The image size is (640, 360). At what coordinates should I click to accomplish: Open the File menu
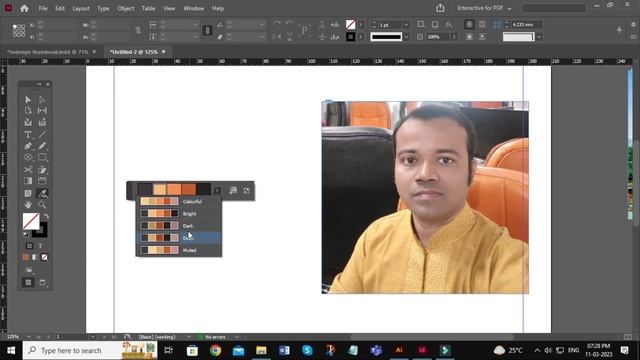click(43, 8)
